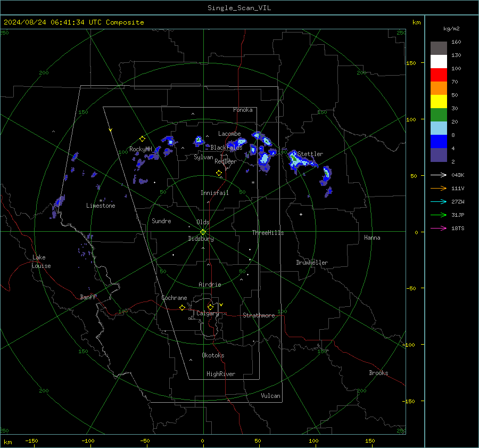Click the yellow V marker north of RockyMH
479x448 pixels.
110,130
